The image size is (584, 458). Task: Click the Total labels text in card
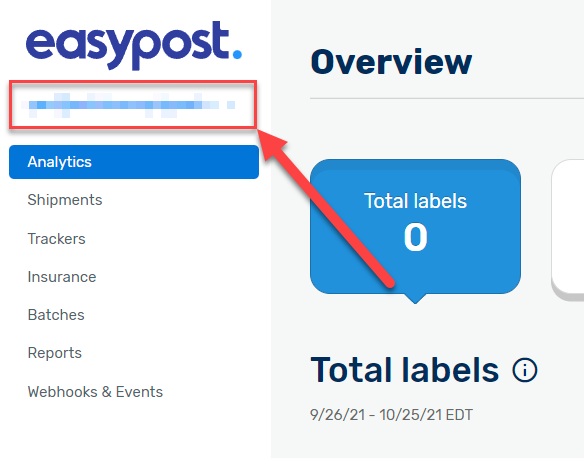(x=415, y=201)
